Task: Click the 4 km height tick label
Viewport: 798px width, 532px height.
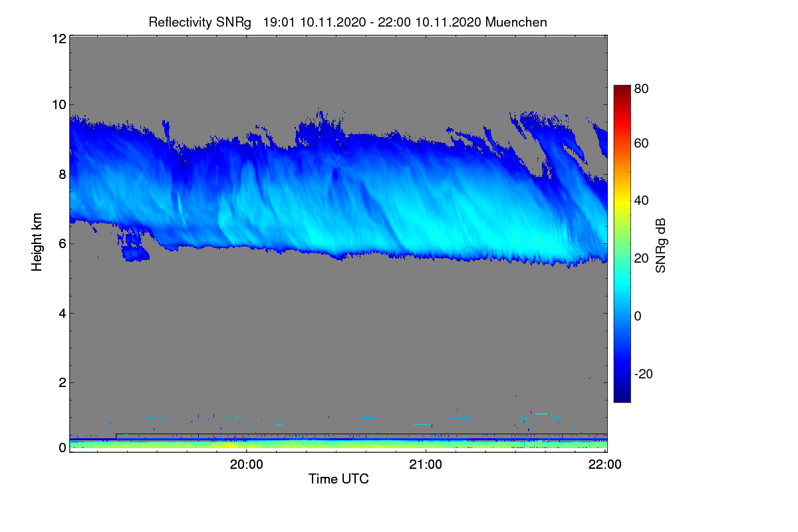Action: (x=62, y=313)
